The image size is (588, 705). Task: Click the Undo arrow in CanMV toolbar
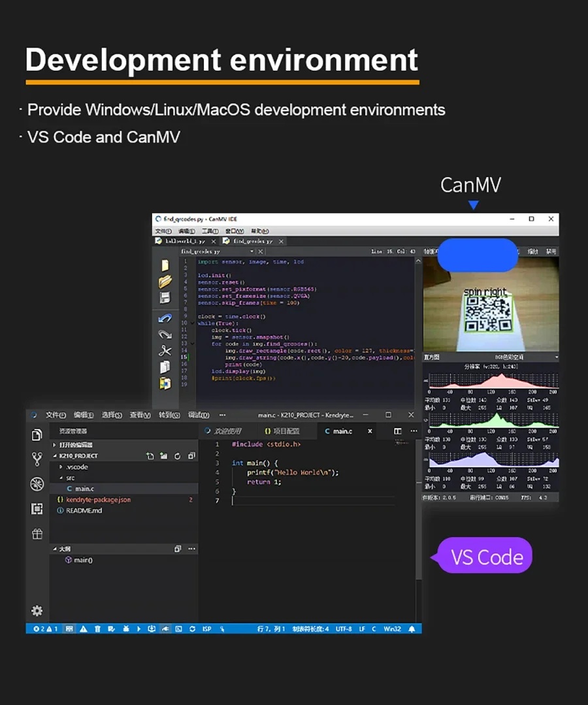click(x=165, y=319)
